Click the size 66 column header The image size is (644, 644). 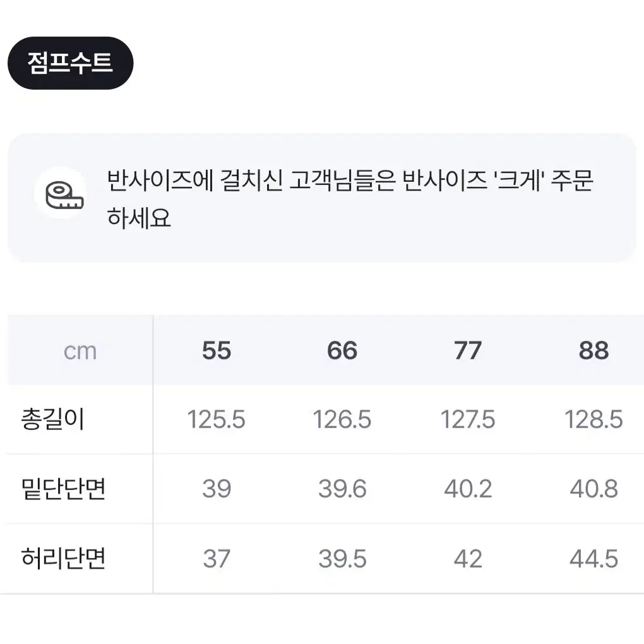[x=342, y=350]
